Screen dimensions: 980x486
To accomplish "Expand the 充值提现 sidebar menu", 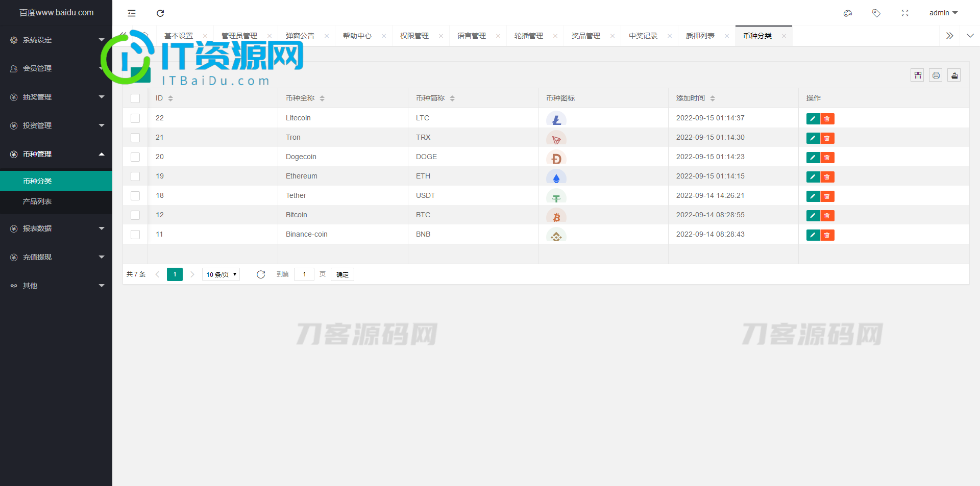I will click(56, 257).
